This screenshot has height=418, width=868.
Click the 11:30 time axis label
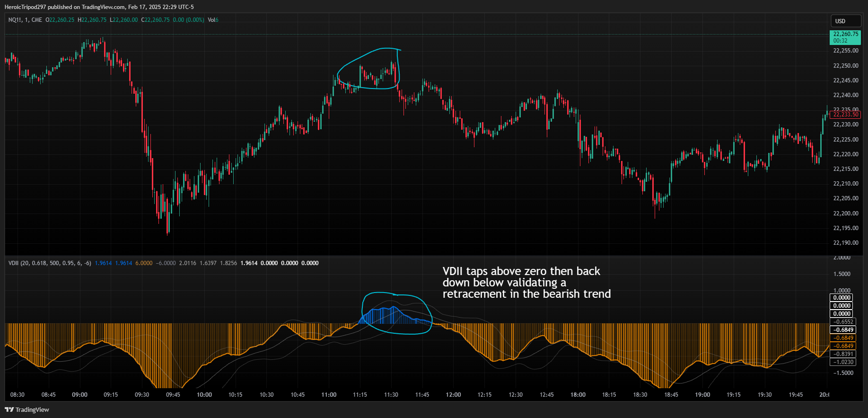tap(391, 395)
